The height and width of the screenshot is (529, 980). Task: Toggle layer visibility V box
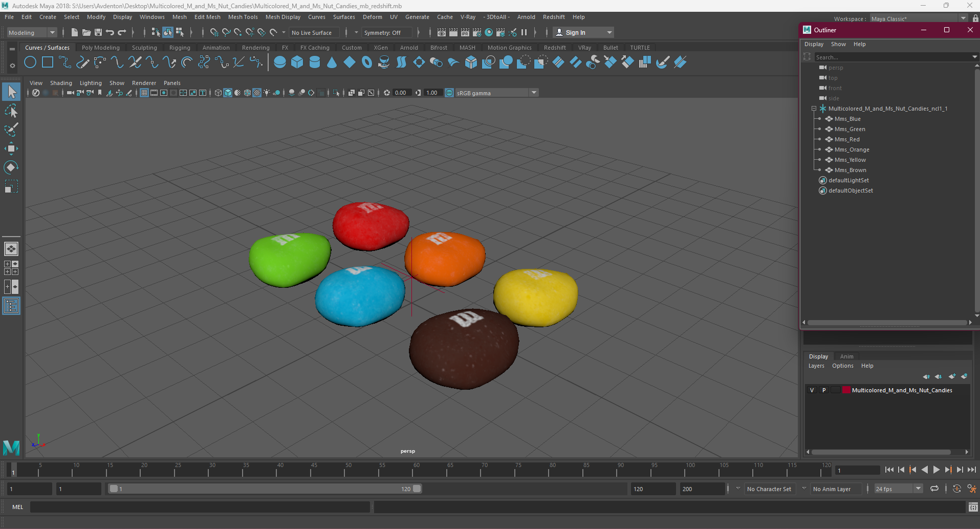pyautogui.click(x=812, y=390)
